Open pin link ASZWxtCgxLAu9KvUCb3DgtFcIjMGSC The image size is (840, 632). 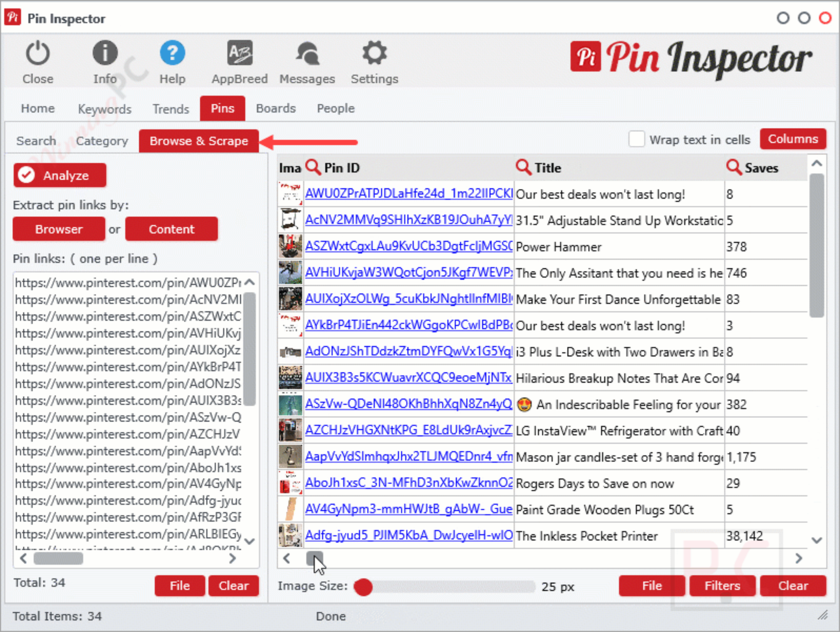point(409,246)
